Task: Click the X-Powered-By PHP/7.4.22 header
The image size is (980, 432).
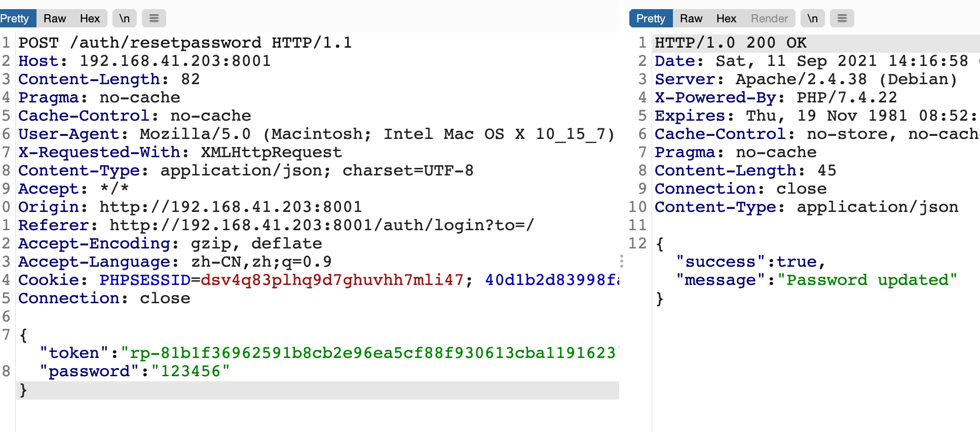Action: (x=776, y=97)
